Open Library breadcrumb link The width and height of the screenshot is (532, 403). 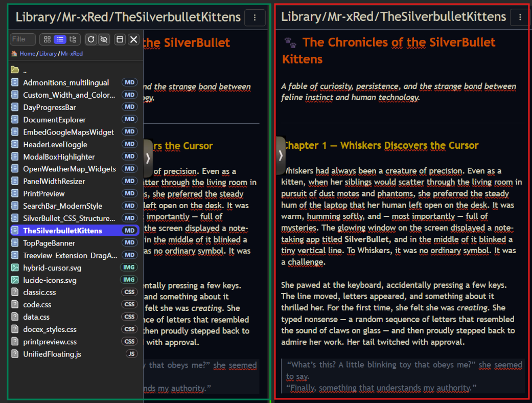(48, 54)
